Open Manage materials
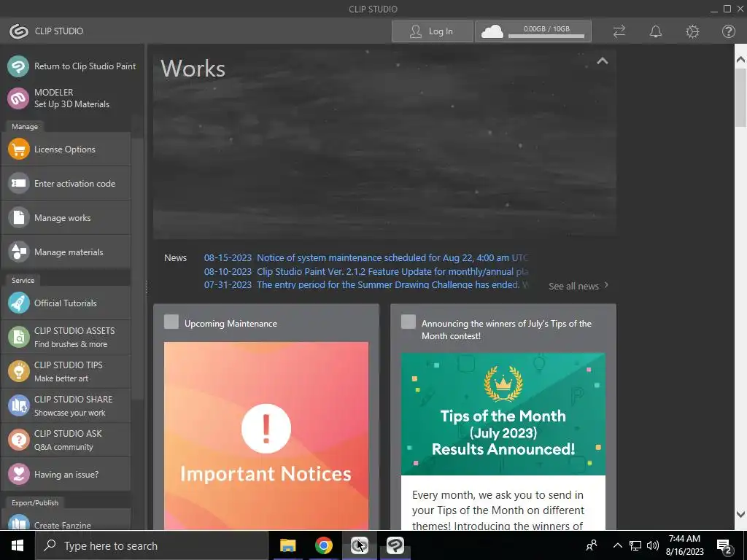Screen dimensions: 747x560 [66, 252]
